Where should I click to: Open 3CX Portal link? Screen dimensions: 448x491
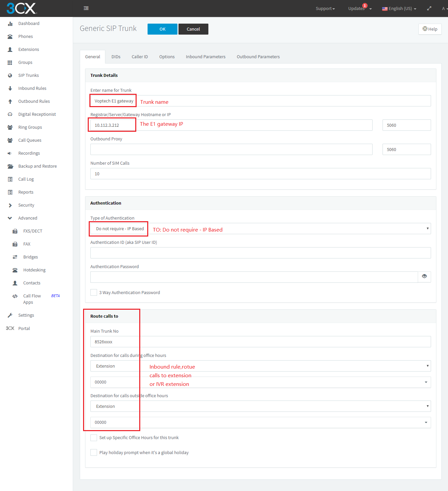(x=24, y=329)
